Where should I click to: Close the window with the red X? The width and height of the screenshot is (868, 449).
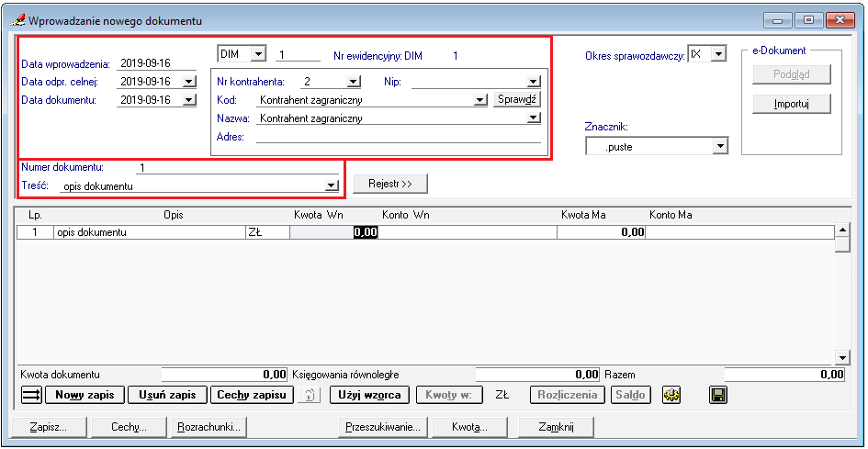click(x=840, y=20)
